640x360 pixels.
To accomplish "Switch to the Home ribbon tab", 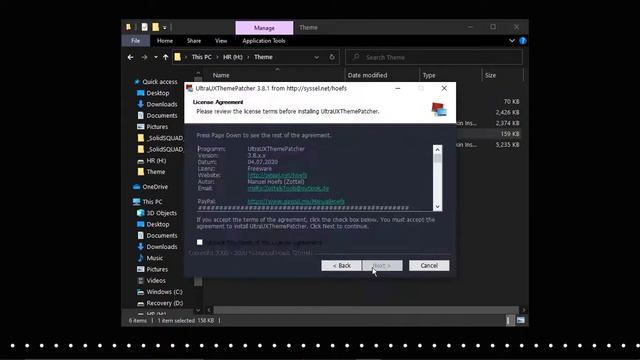I will tap(164, 41).
